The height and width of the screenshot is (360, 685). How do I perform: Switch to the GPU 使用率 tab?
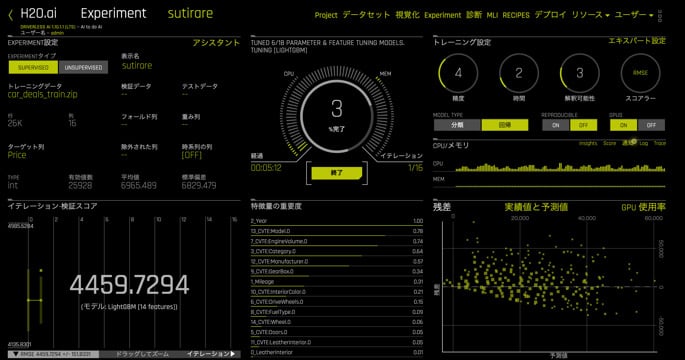(643, 207)
